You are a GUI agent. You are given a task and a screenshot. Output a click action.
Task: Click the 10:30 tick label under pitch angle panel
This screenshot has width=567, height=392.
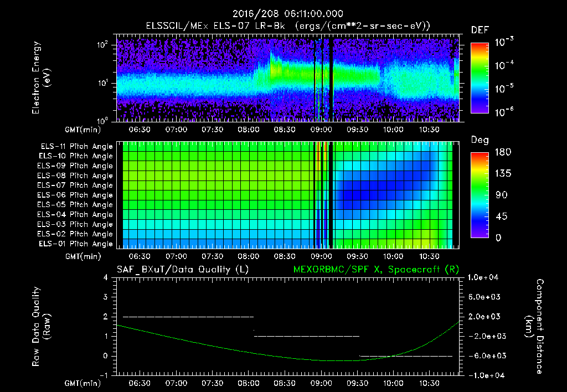point(429,257)
